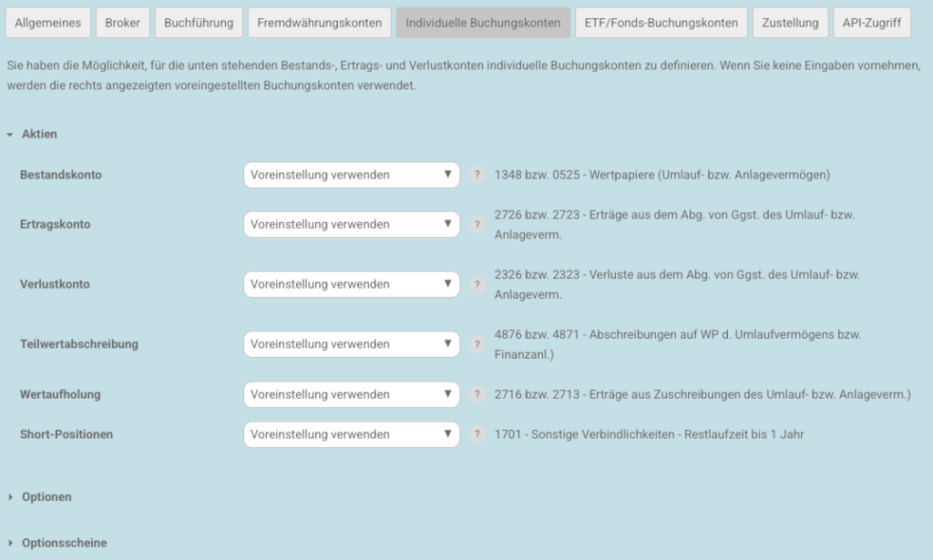View help info for Ertragskonto
This screenshot has height=560, width=933.
(477, 224)
